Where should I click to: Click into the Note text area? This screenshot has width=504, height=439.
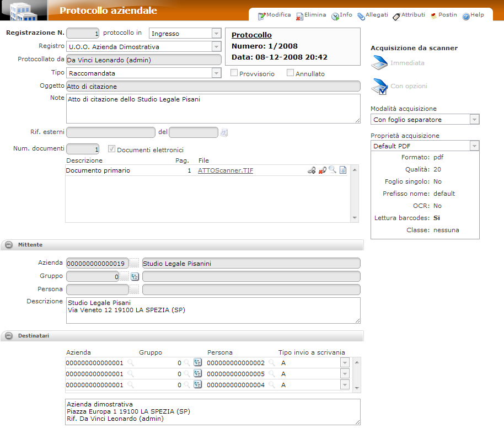click(x=212, y=109)
